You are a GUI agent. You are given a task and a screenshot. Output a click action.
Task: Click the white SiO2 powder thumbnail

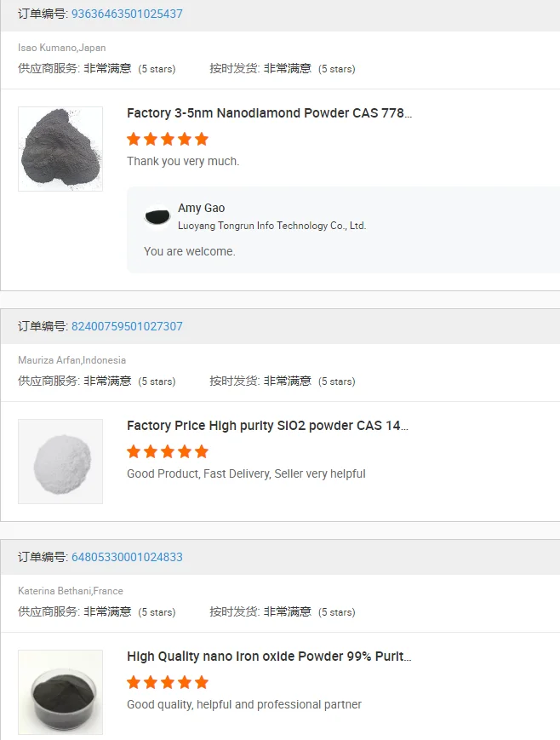(60, 462)
